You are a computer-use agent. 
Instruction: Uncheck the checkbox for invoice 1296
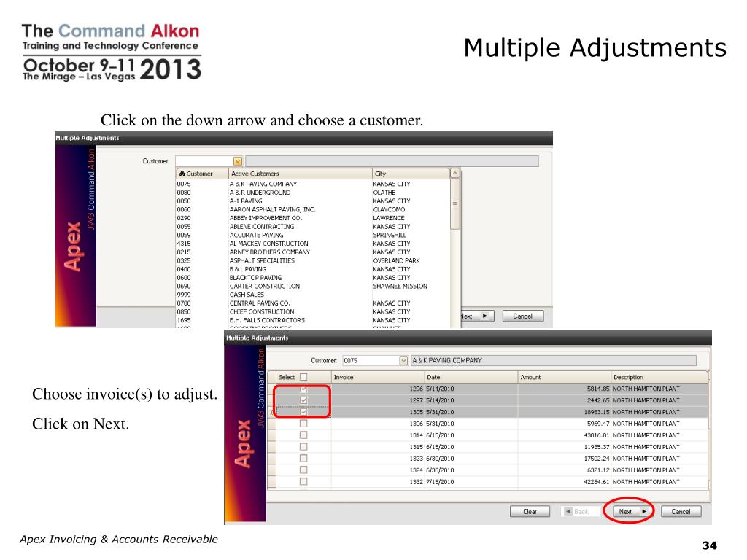click(x=303, y=389)
